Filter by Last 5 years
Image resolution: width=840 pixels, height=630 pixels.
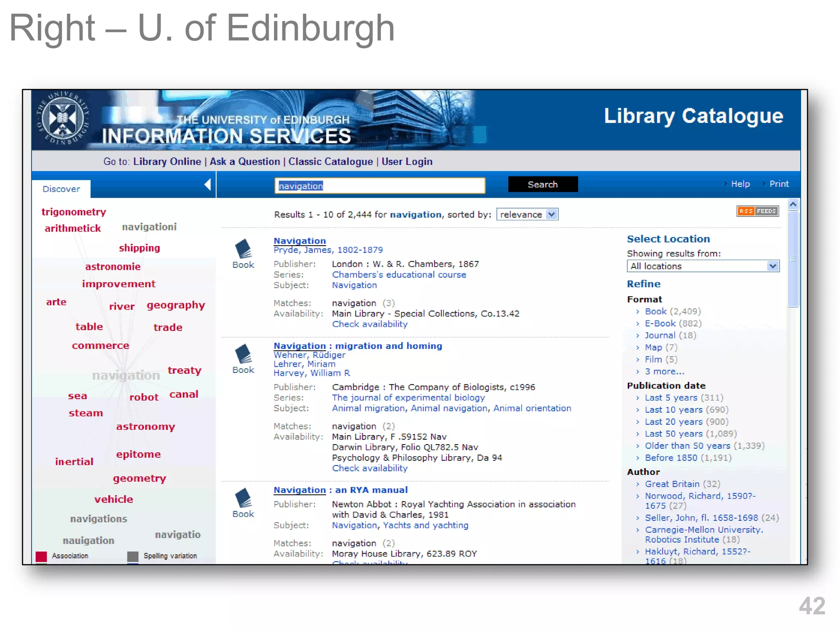pos(684,397)
